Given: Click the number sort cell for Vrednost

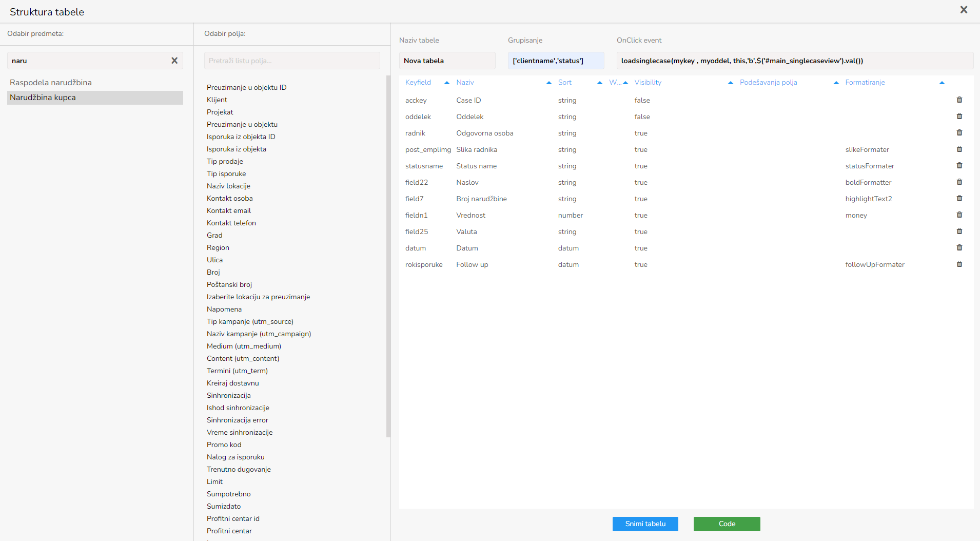Looking at the screenshot, I should pyautogui.click(x=571, y=216).
